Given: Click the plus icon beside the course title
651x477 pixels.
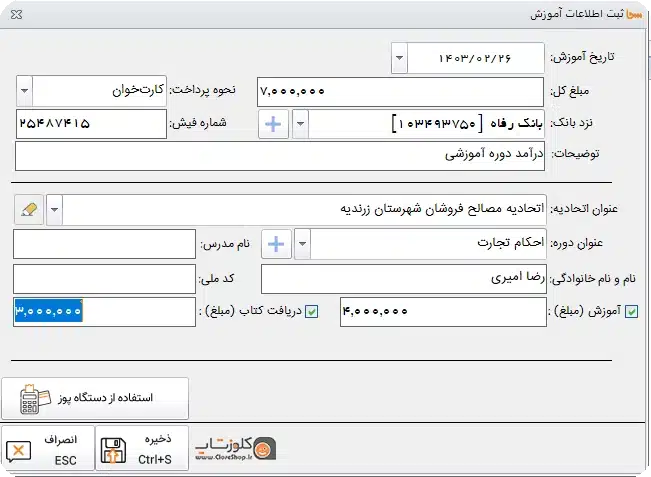Looking at the screenshot, I should click(x=276, y=244).
